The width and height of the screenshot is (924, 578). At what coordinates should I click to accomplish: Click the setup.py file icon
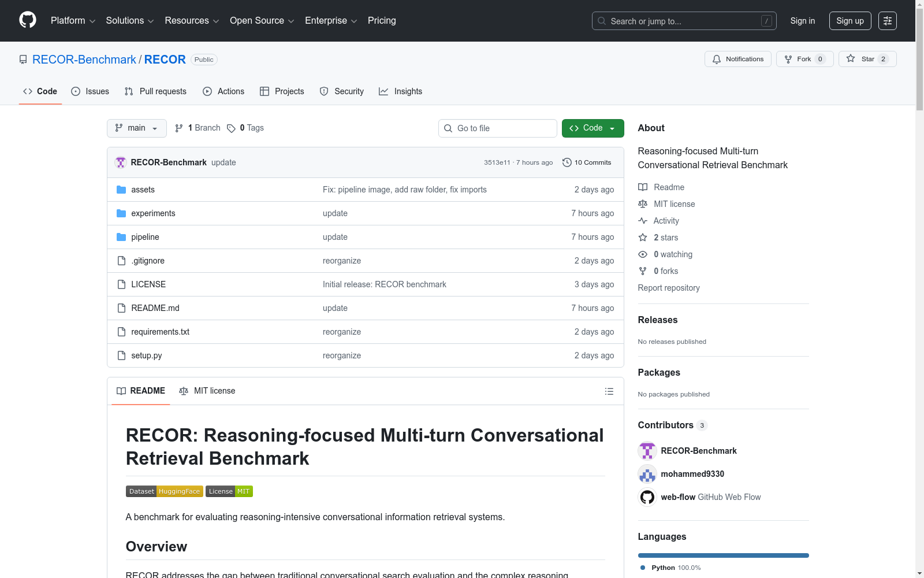pos(121,355)
